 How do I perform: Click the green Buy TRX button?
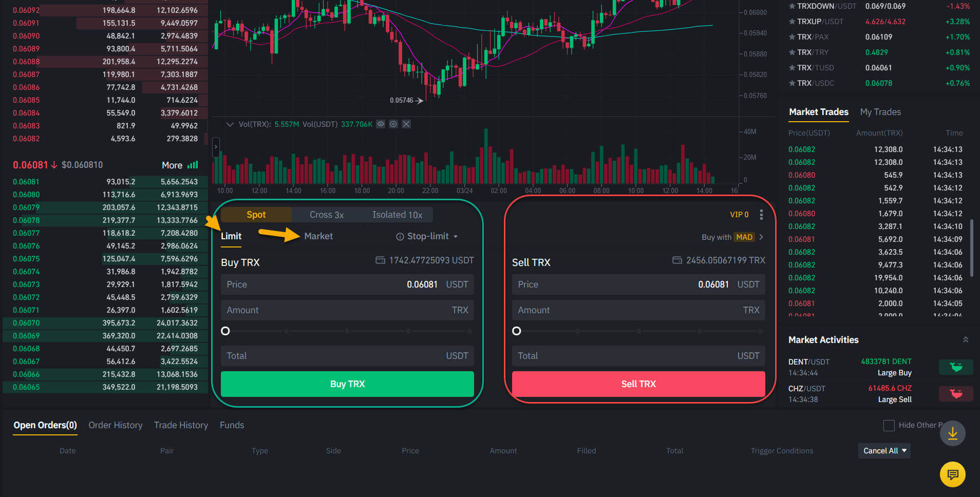347,384
